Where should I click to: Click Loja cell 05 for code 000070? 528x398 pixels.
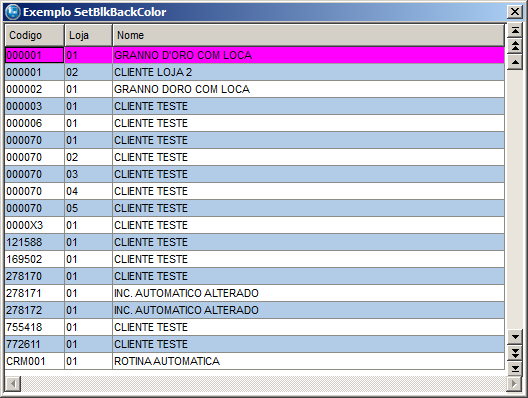[x=88, y=208]
